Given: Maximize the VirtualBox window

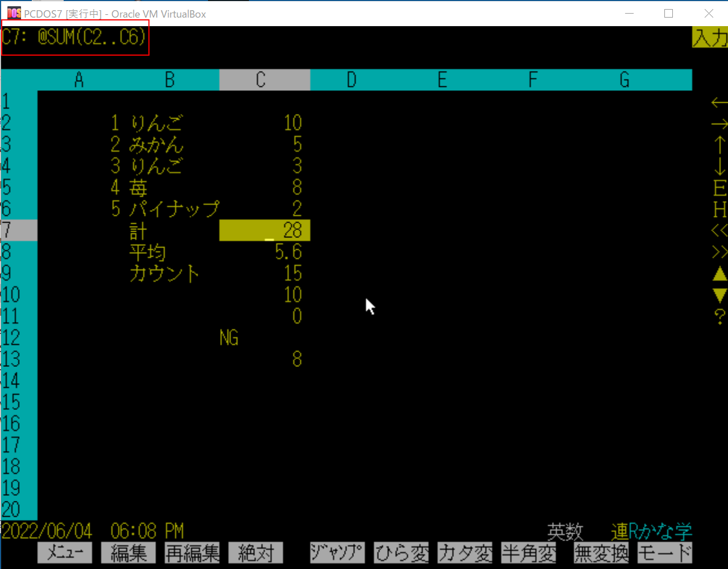Looking at the screenshot, I should pos(669,13).
